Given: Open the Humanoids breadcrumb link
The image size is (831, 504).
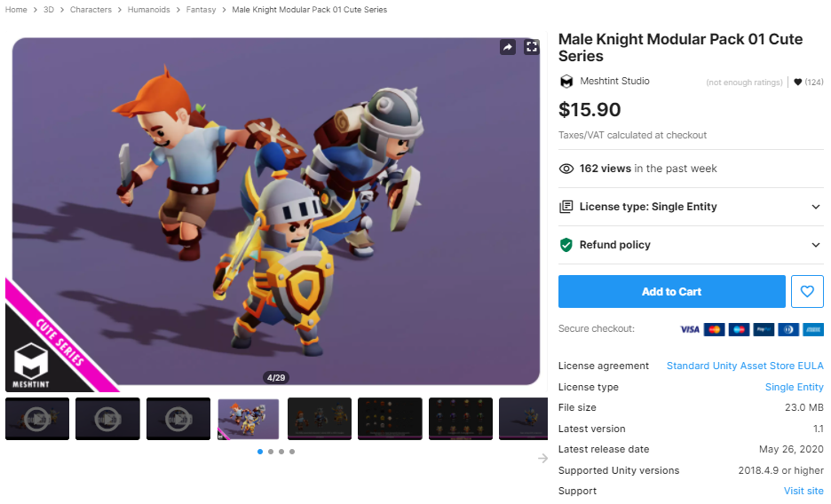Looking at the screenshot, I should 149,10.
